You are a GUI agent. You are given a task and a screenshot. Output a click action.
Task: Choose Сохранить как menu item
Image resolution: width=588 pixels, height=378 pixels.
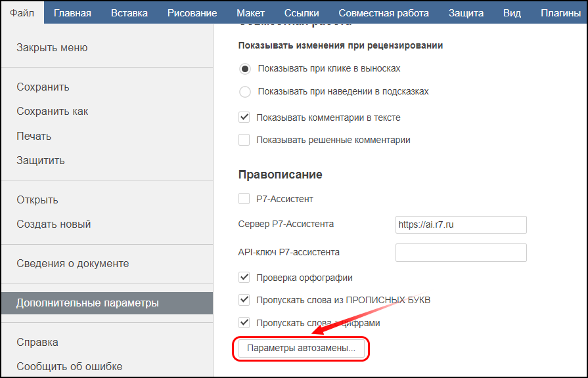click(52, 112)
